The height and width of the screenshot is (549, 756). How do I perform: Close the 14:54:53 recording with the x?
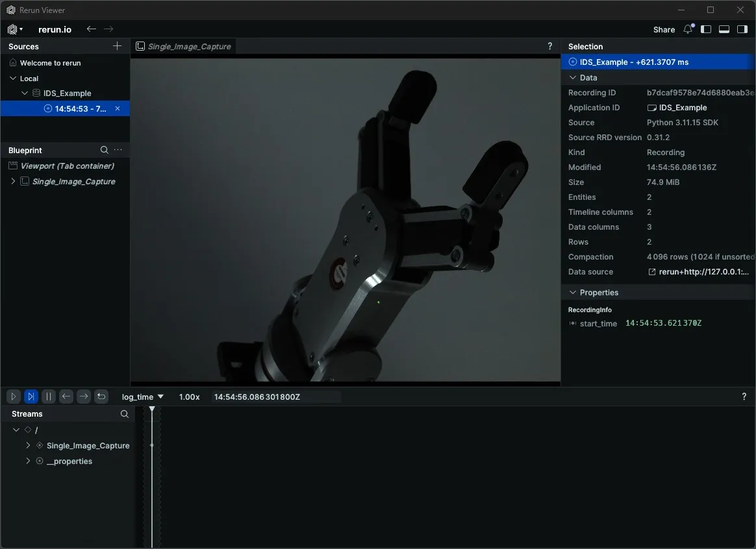tap(118, 108)
